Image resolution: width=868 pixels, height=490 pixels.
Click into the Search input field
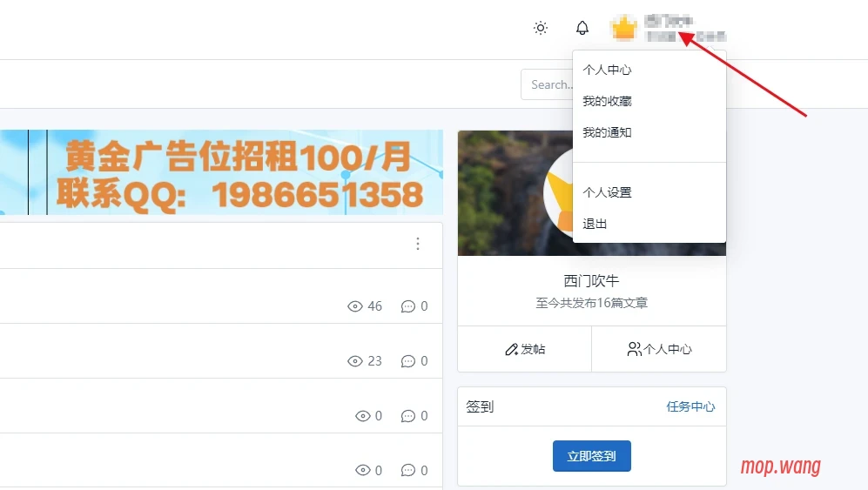(547, 84)
